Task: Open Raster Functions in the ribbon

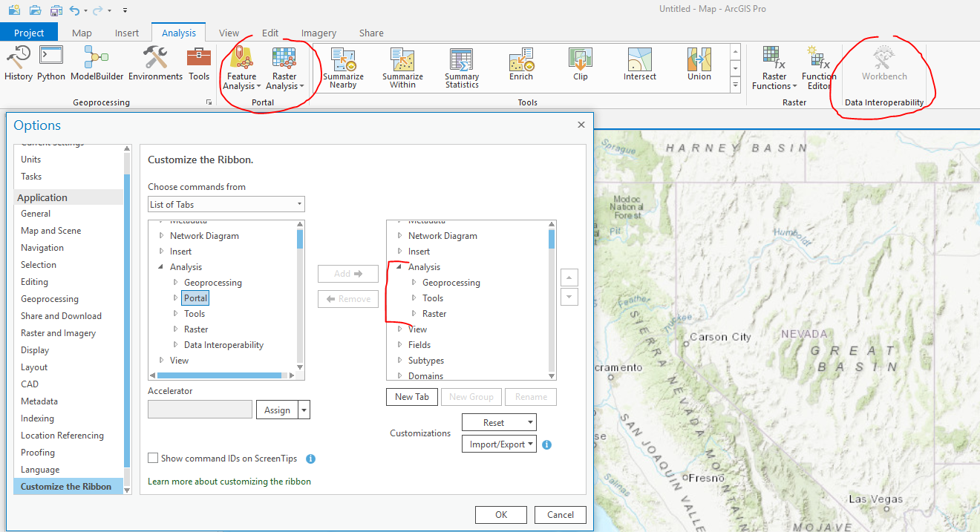Action: point(774,68)
